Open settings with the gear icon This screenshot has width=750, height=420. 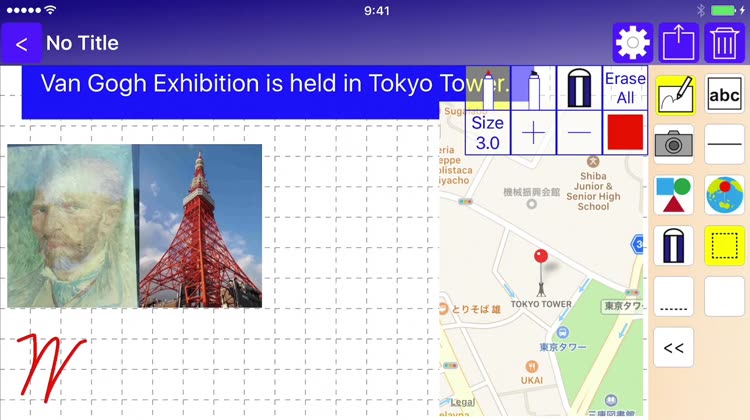tap(632, 43)
